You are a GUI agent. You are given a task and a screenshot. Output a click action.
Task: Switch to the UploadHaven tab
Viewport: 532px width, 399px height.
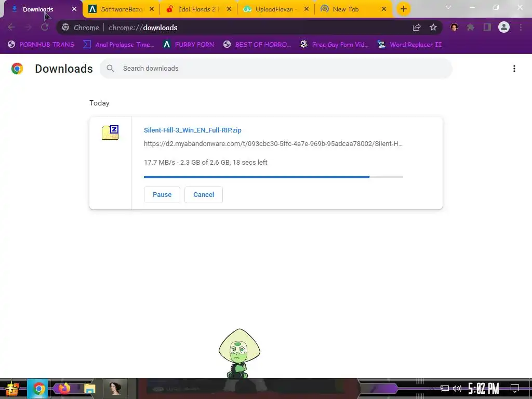(x=274, y=9)
